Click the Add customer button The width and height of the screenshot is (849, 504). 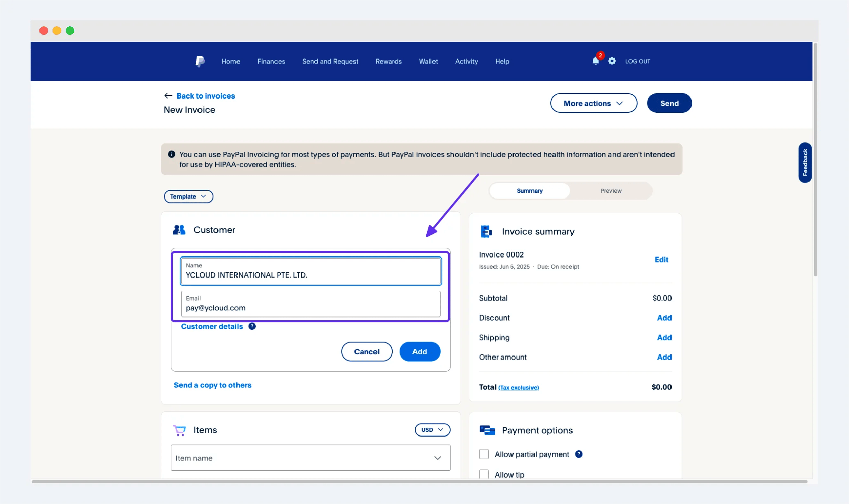pos(420,351)
